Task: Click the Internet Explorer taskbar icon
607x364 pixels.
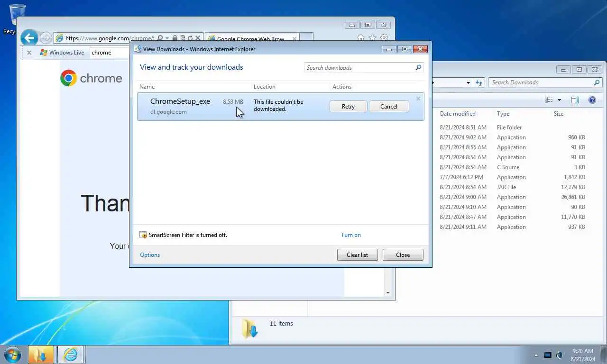Action: [x=71, y=355]
